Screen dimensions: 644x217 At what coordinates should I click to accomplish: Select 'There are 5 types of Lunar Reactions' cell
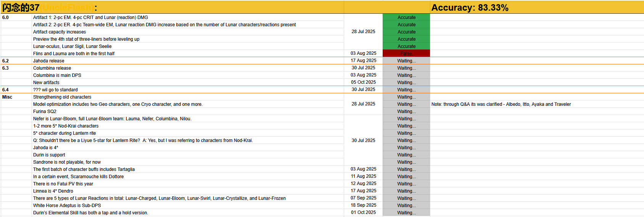[188, 198]
